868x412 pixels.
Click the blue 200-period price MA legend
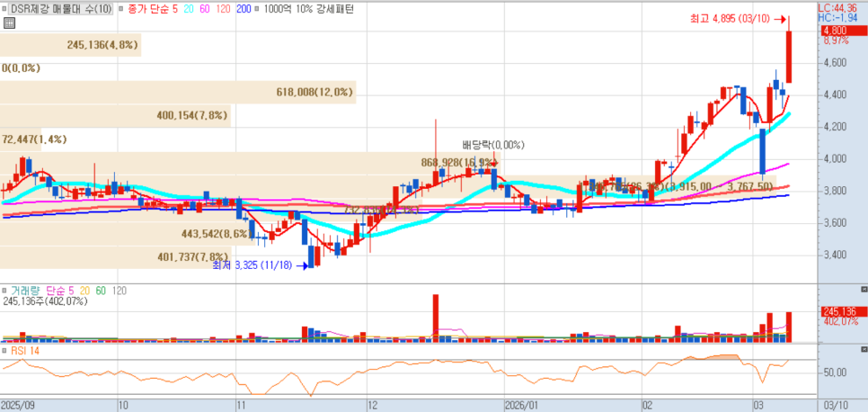[x=244, y=9]
